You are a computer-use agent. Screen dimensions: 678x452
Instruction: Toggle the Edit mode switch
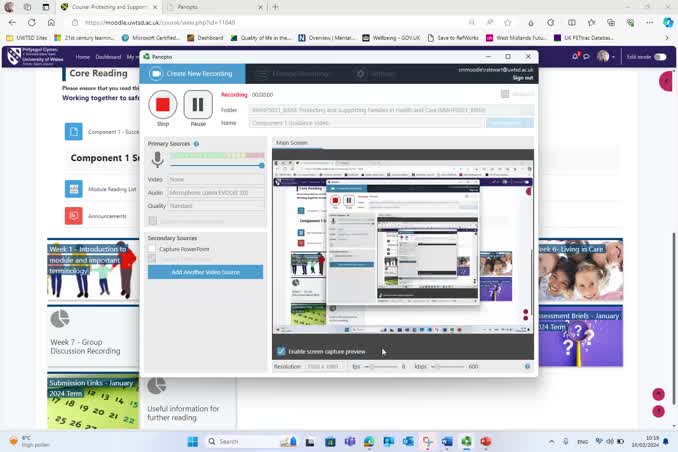click(660, 57)
